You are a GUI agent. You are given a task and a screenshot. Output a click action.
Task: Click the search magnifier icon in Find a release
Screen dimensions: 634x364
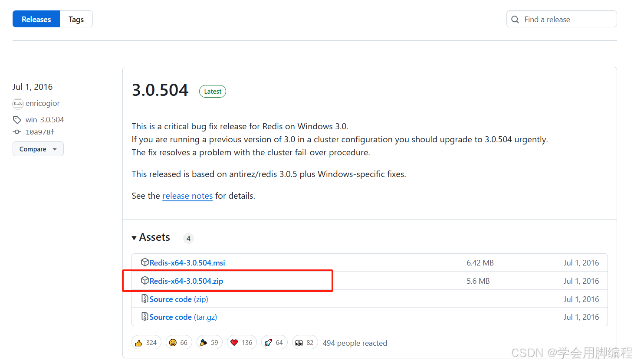tap(515, 20)
